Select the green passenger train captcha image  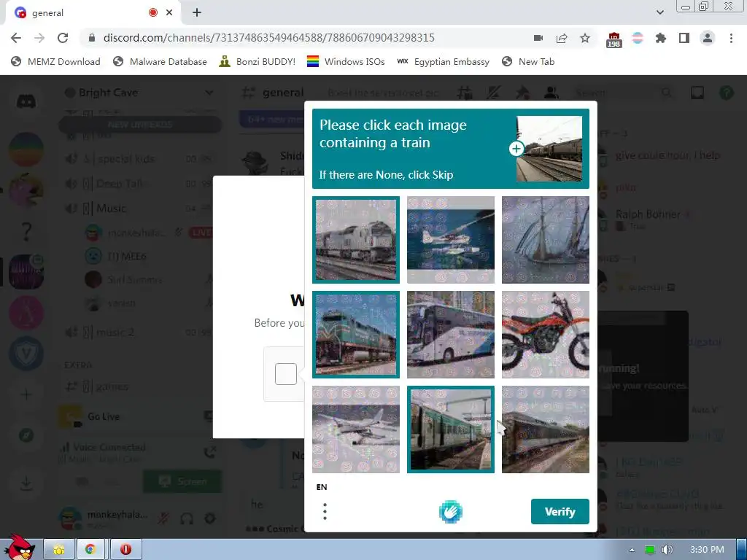(451, 429)
